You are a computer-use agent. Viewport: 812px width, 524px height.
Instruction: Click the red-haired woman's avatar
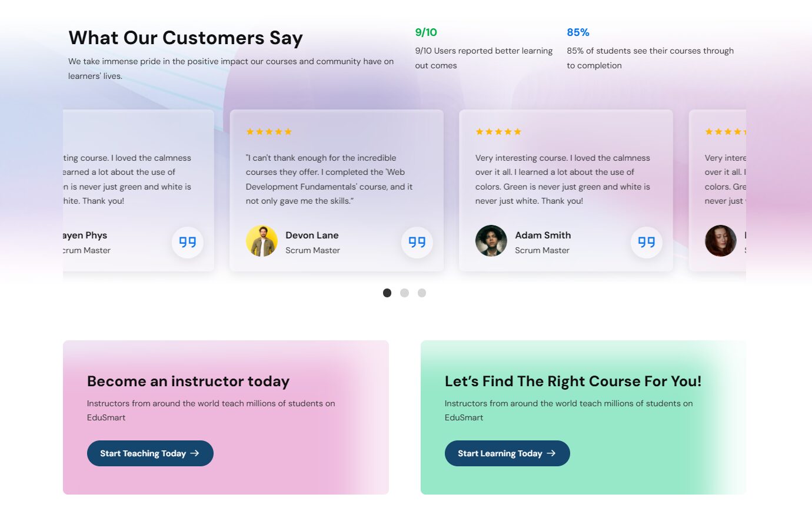click(x=720, y=241)
